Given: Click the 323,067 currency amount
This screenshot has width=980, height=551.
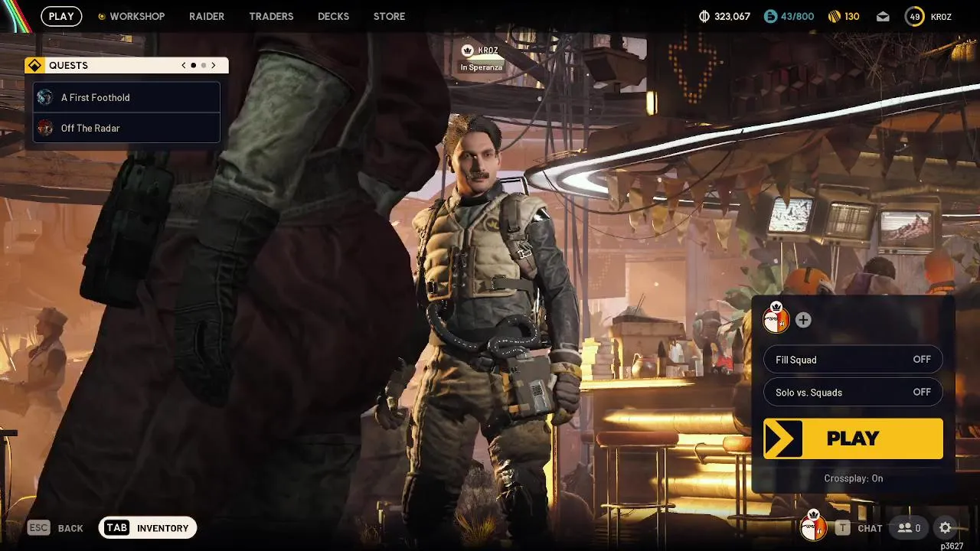Looking at the screenshot, I should [x=732, y=16].
